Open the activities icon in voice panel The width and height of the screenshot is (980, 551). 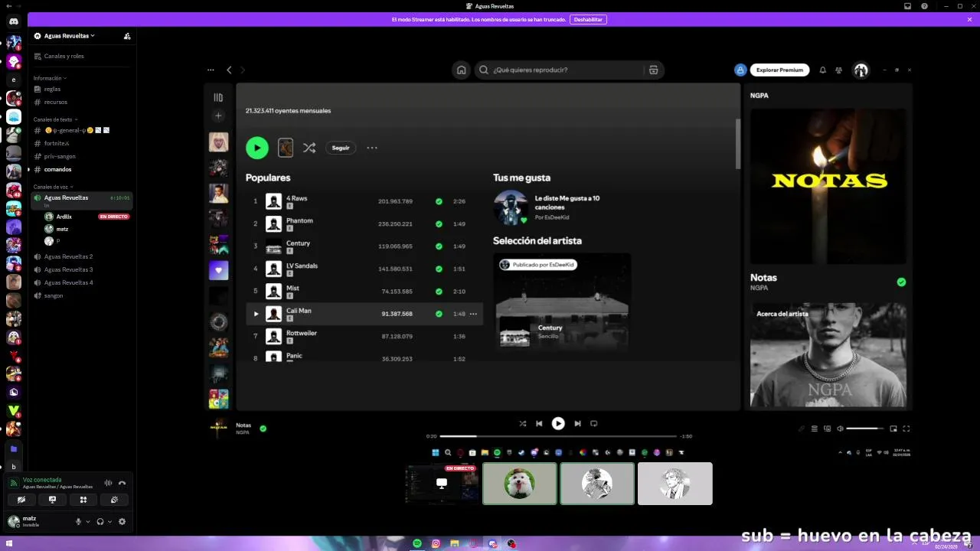pos(83,500)
